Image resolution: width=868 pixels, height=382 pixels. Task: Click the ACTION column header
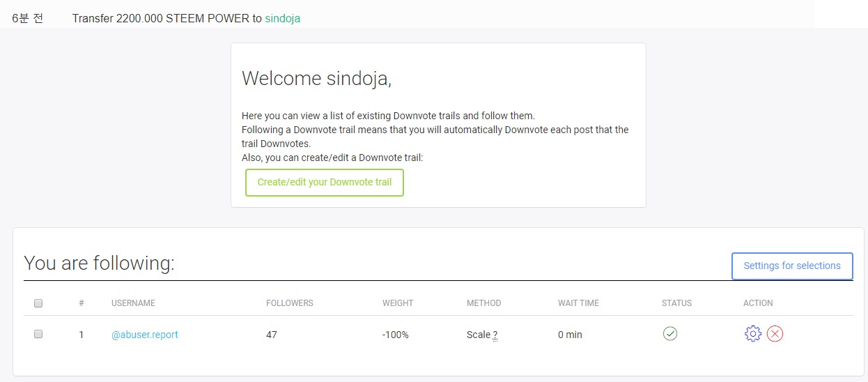click(758, 303)
